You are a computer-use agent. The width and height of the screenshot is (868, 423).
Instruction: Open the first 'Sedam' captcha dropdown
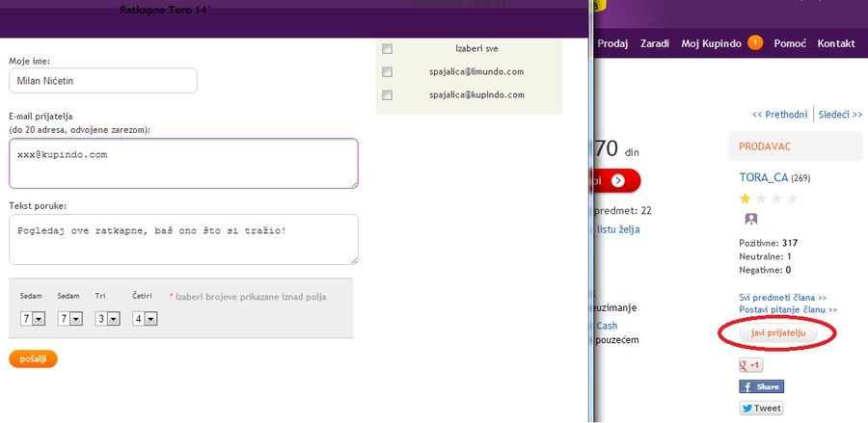click(x=33, y=318)
